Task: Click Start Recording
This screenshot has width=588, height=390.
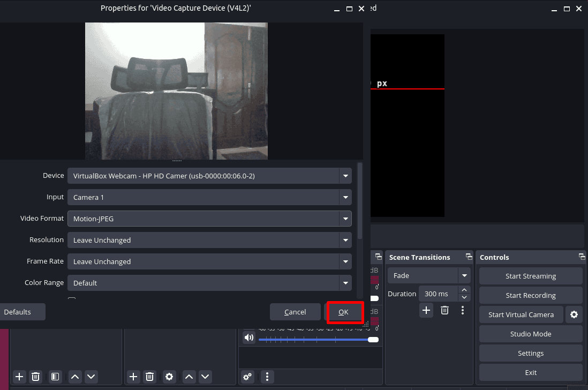Action: pyautogui.click(x=531, y=296)
